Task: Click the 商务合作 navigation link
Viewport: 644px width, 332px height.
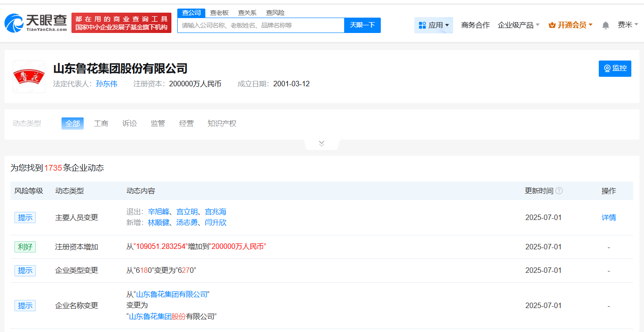Action: coord(475,25)
